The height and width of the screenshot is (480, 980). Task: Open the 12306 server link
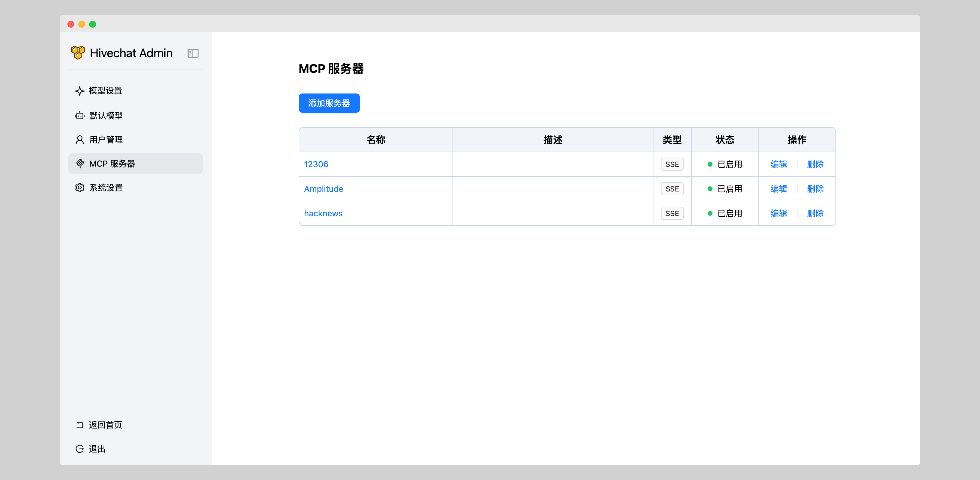(x=316, y=164)
